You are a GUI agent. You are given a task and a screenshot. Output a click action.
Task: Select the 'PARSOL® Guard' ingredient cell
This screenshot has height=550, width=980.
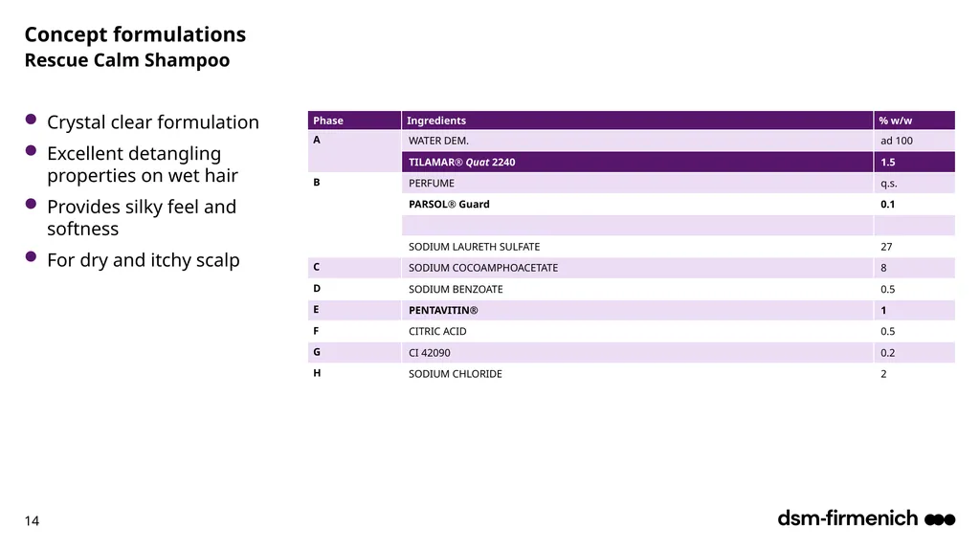coord(637,205)
